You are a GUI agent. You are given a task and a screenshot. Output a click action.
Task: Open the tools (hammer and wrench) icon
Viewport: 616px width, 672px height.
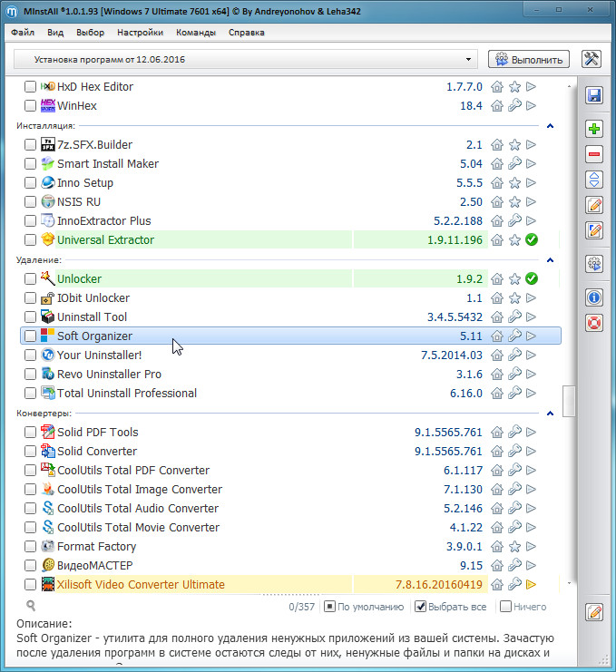pyautogui.click(x=592, y=59)
